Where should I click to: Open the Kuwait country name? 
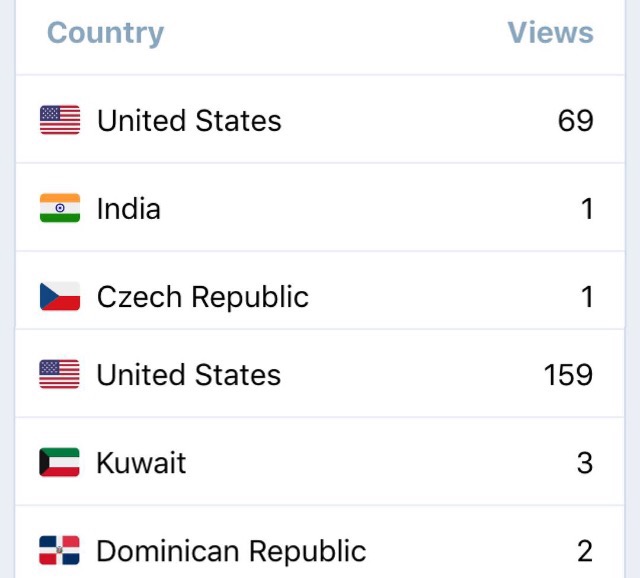(141, 463)
